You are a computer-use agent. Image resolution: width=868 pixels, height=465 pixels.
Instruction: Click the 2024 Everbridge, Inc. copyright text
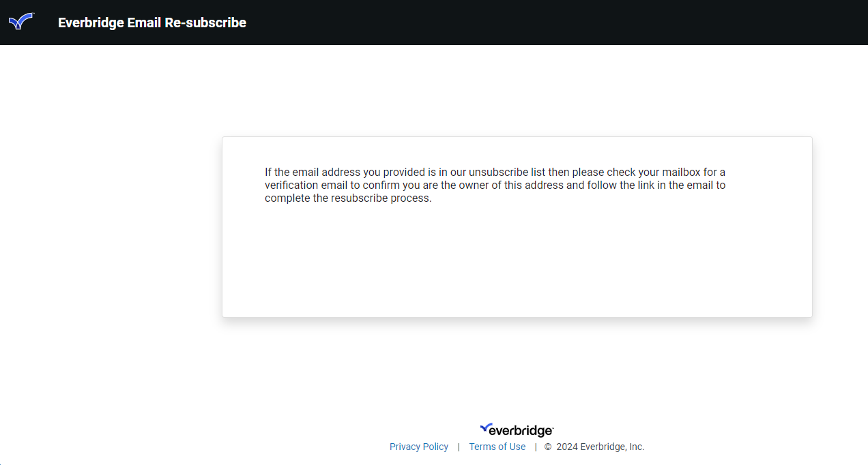coord(601,447)
